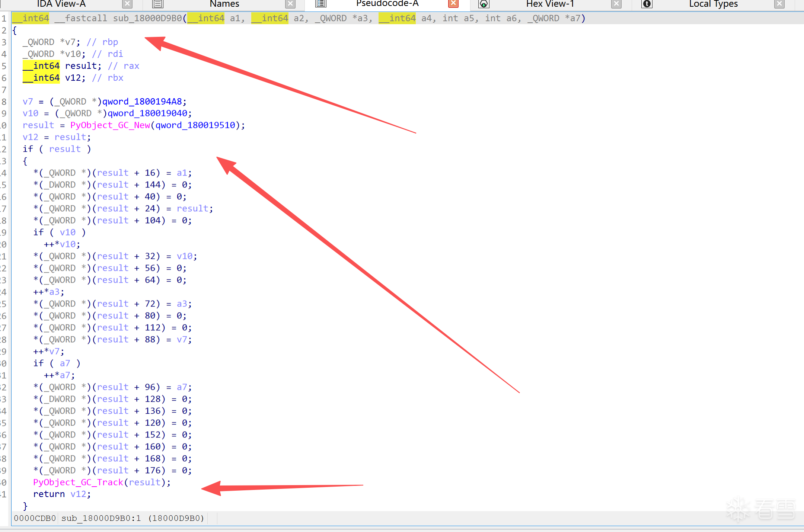804x532 pixels.
Task: Click the Hex View-1 tab icon
Action: pos(484,4)
